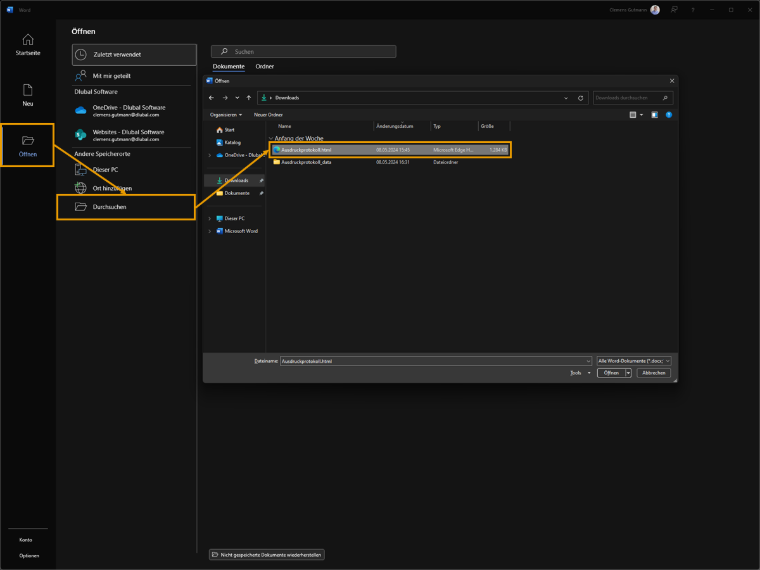Viewport: 760px width, 570px height.
Task: Open Start in dialog navigation pane
Action: pyautogui.click(x=225, y=130)
